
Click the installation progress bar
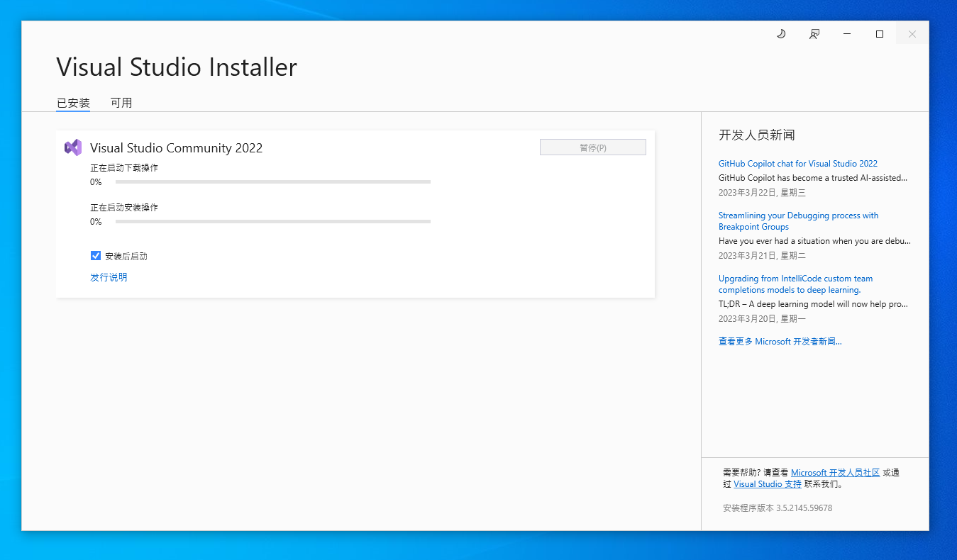[273, 221]
